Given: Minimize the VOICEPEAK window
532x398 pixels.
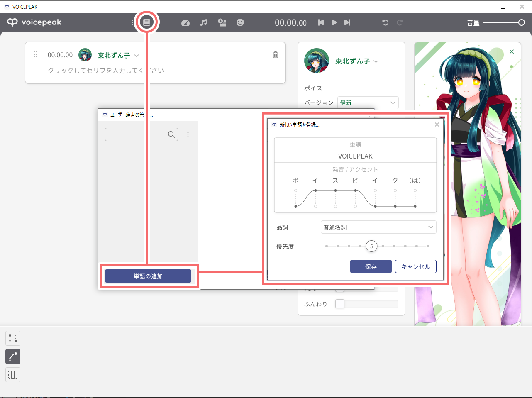Looking at the screenshot, I should 484,7.
